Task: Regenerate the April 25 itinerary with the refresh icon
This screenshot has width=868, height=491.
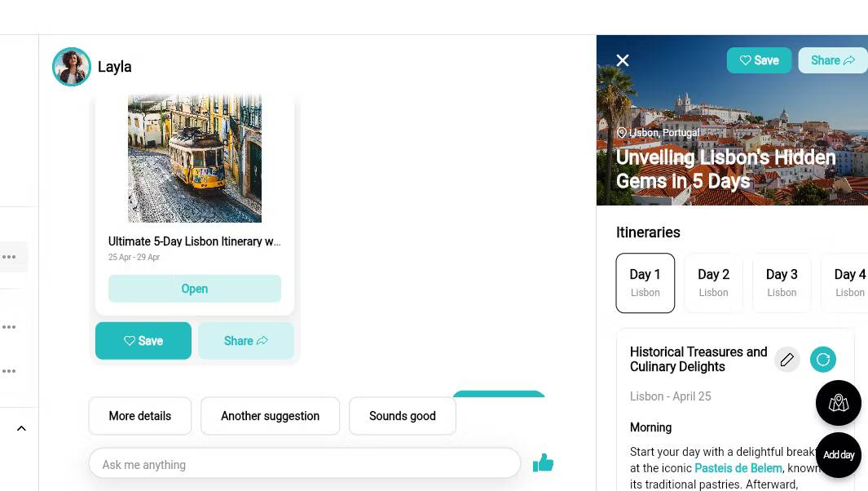Action: point(823,359)
